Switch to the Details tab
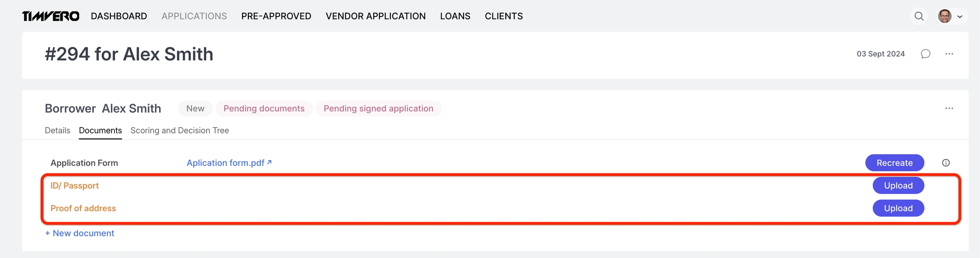The image size is (980, 258). (57, 130)
